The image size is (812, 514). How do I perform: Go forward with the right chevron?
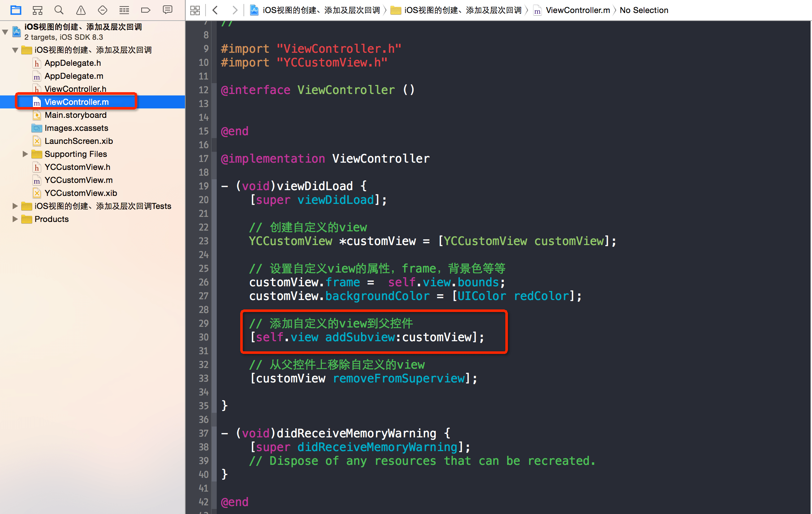click(235, 10)
